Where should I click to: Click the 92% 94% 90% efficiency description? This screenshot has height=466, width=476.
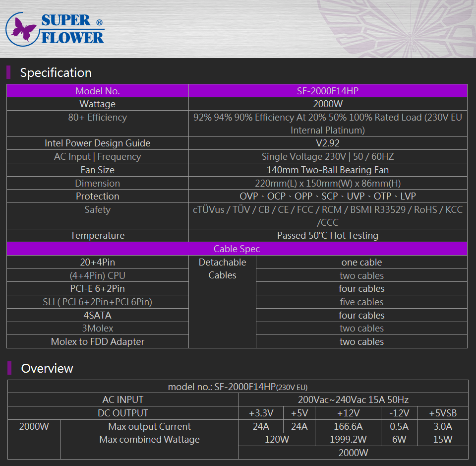[328, 124]
